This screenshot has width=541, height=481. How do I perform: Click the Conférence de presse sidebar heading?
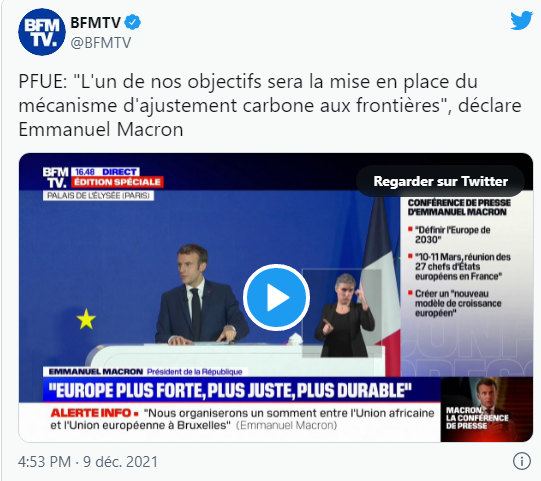tap(459, 207)
